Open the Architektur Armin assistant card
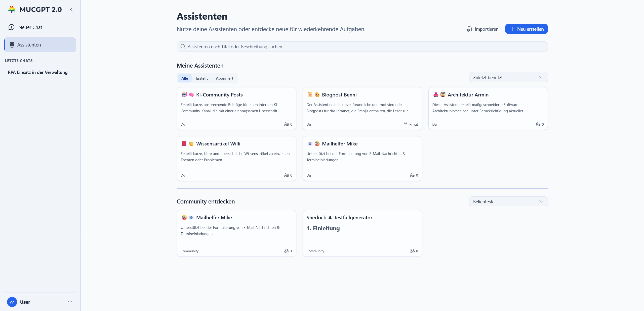Image resolution: width=644 pixels, height=311 pixels. click(488, 109)
